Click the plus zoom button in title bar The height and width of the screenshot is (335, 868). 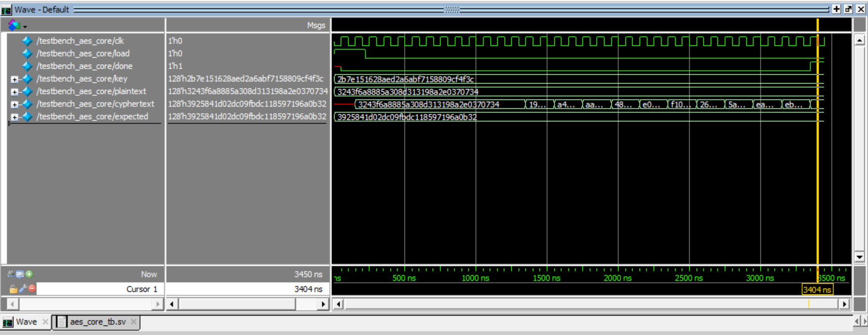(836, 9)
